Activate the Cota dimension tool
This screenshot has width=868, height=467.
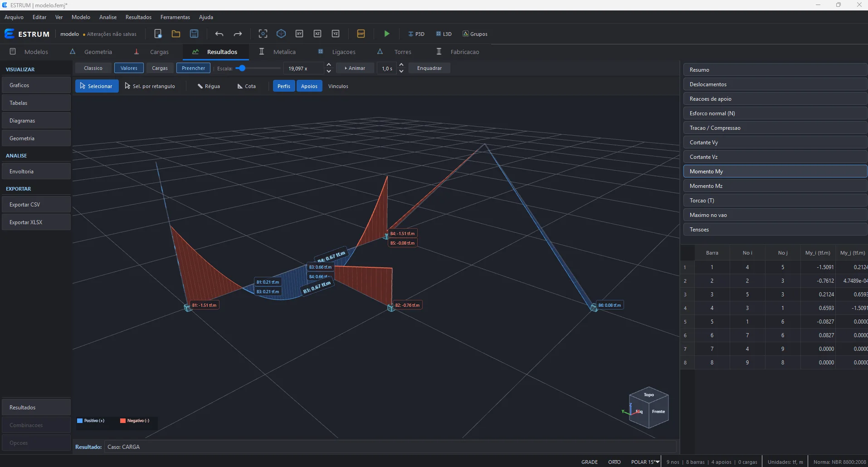click(x=247, y=86)
